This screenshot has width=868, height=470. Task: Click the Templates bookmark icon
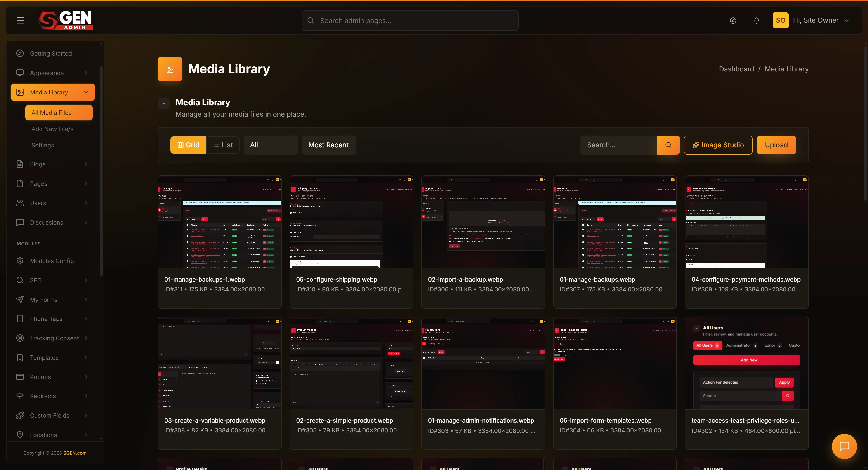[20, 357]
